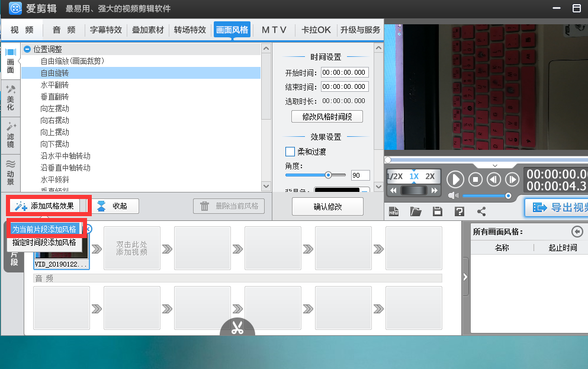The image size is (588, 369).
Task: Open the ＭＴＶ tab
Action: (274, 29)
